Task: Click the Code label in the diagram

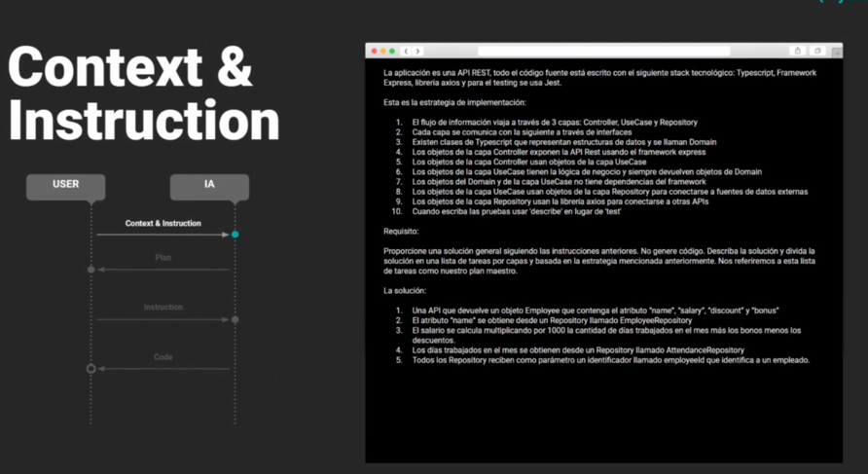Action: [x=163, y=357]
